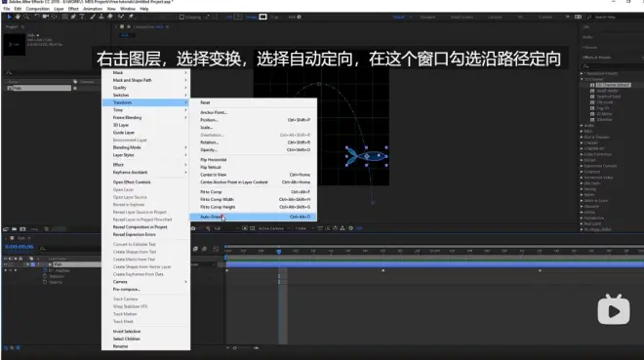644x360 pixels.
Task: Select the Hand tool
Action: [x=18, y=17]
